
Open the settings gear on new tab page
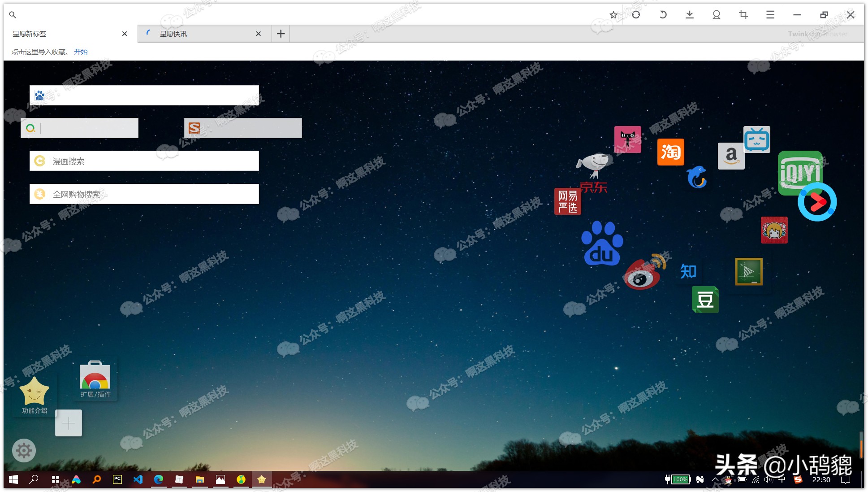24,450
